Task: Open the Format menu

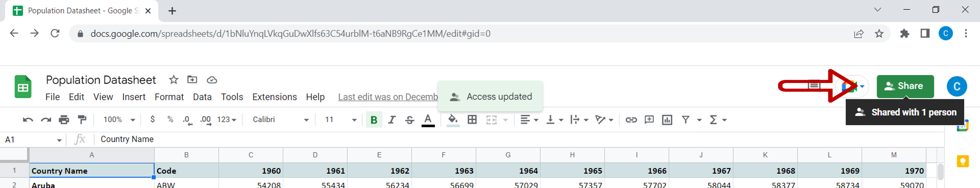Action: coord(169,97)
